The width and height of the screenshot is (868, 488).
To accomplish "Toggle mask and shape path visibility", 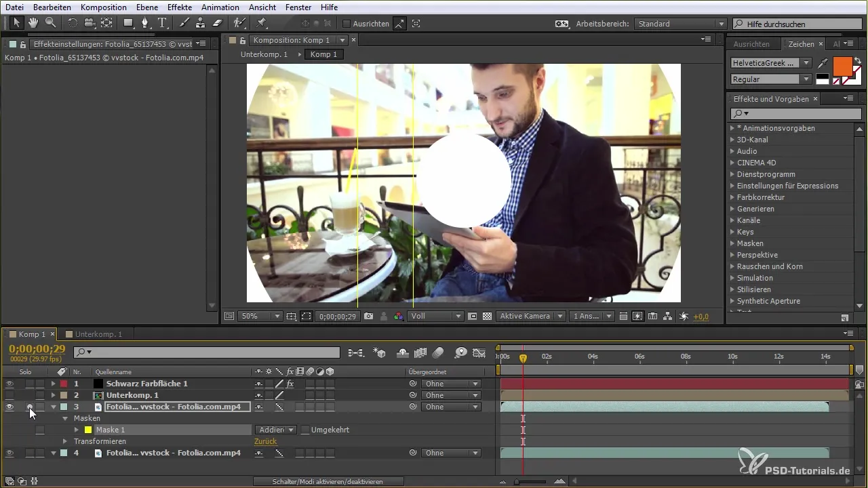I will click(x=306, y=316).
